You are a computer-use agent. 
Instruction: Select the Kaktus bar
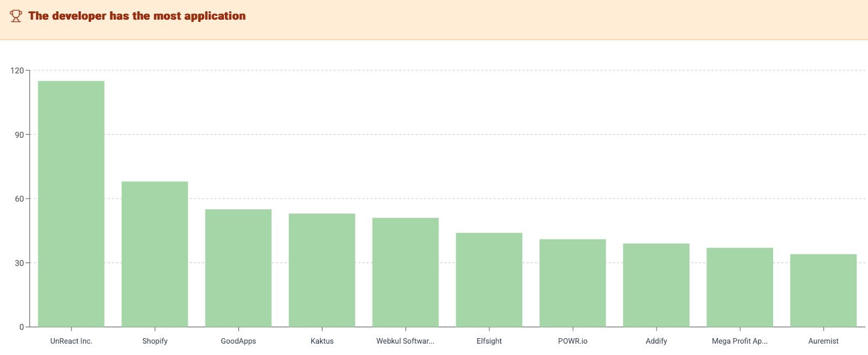pyautogui.click(x=322, y=270)
